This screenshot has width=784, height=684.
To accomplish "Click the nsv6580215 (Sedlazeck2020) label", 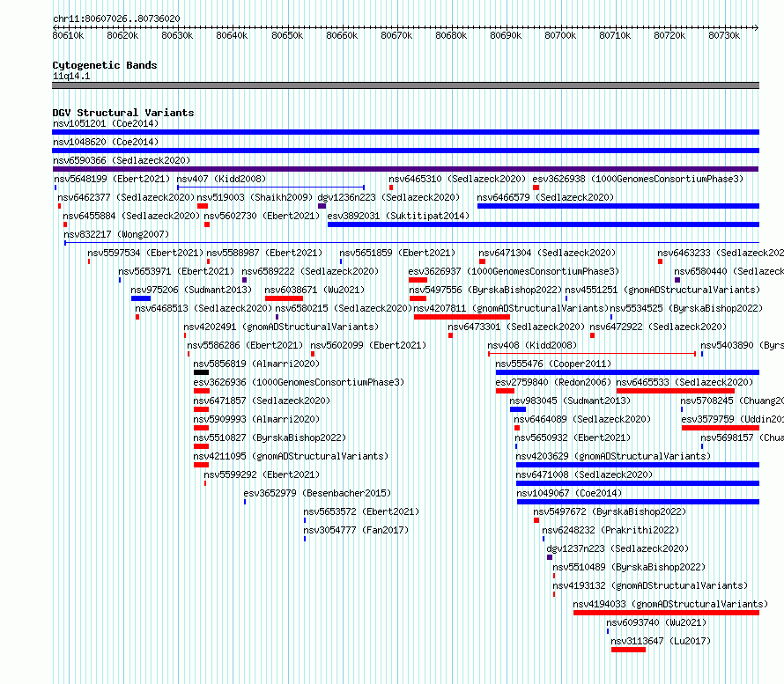I will click(x=344, y=308).
